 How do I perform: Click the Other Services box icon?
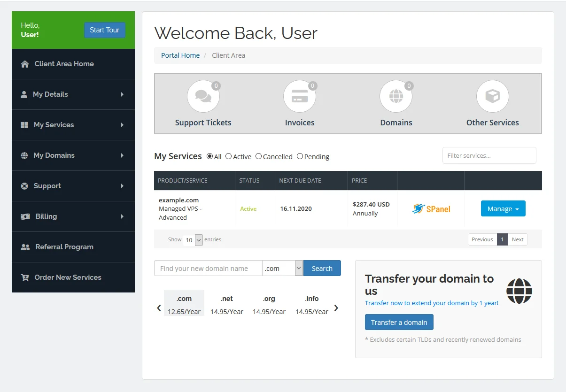tap(492, 96)
